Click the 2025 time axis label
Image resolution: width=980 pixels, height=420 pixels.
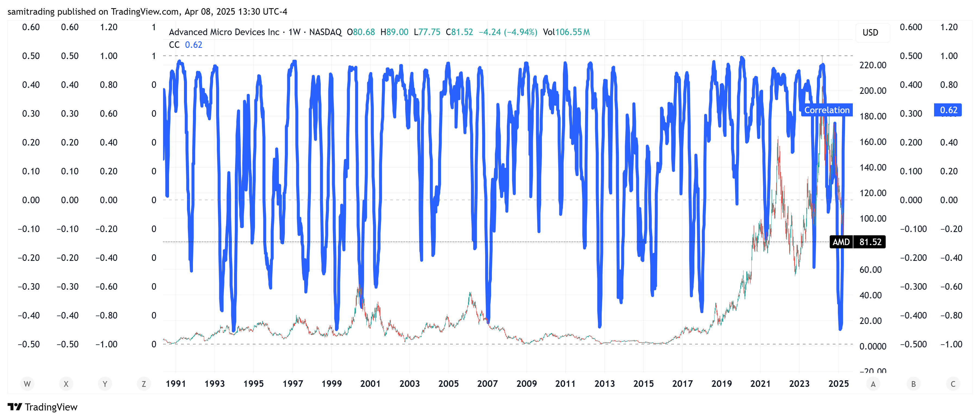coord(838,384)
